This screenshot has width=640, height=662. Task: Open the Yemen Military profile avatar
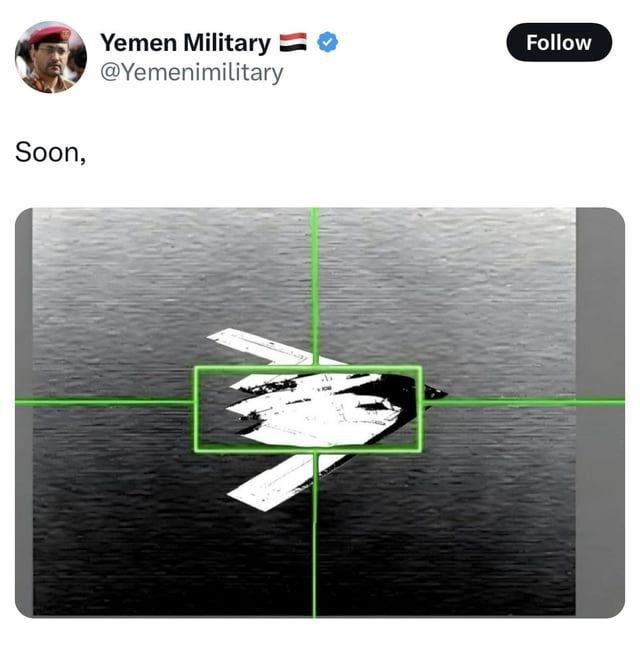click(51, 57)
